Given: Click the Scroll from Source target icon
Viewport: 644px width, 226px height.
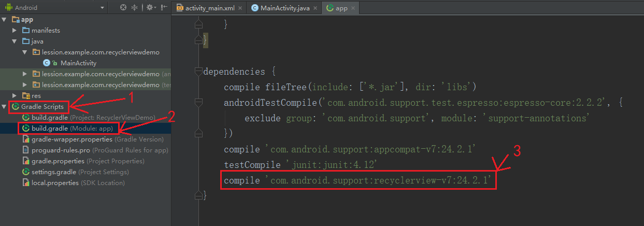Looking at the screenshot, I should 123,7.
